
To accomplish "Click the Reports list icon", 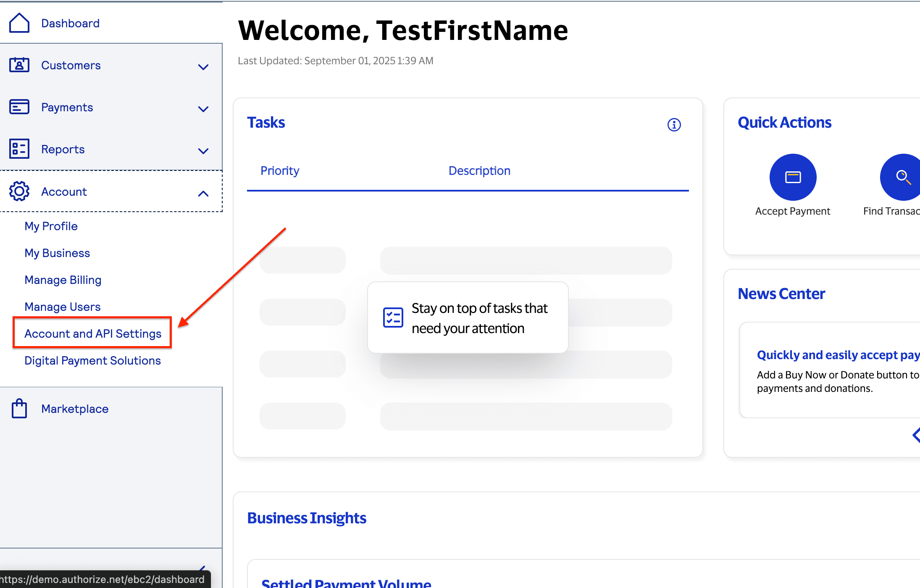I will pyautogui.click(x=19, y=149).
